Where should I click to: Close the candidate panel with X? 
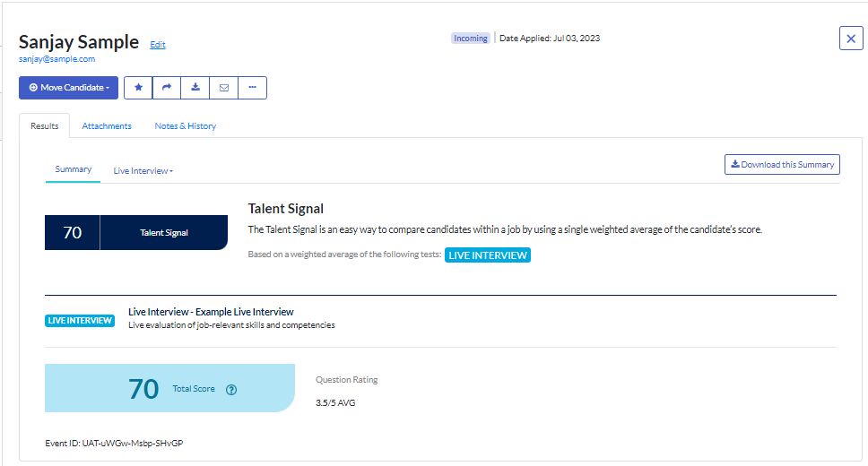coord(851,39)
